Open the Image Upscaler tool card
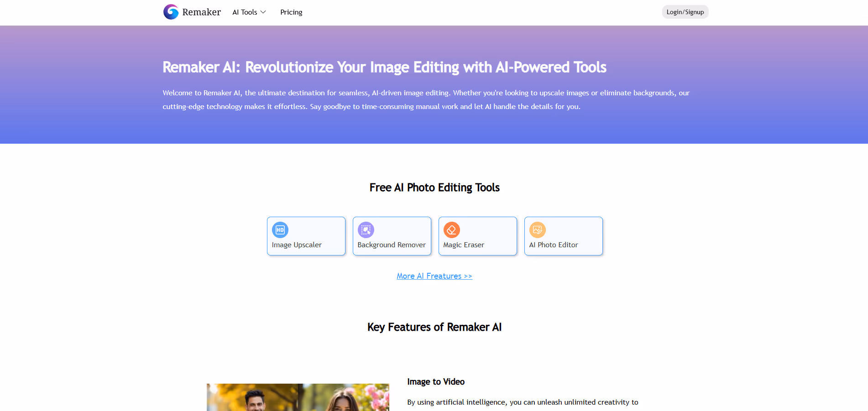The height and width of the screenshot is (411, 868). 306,236
